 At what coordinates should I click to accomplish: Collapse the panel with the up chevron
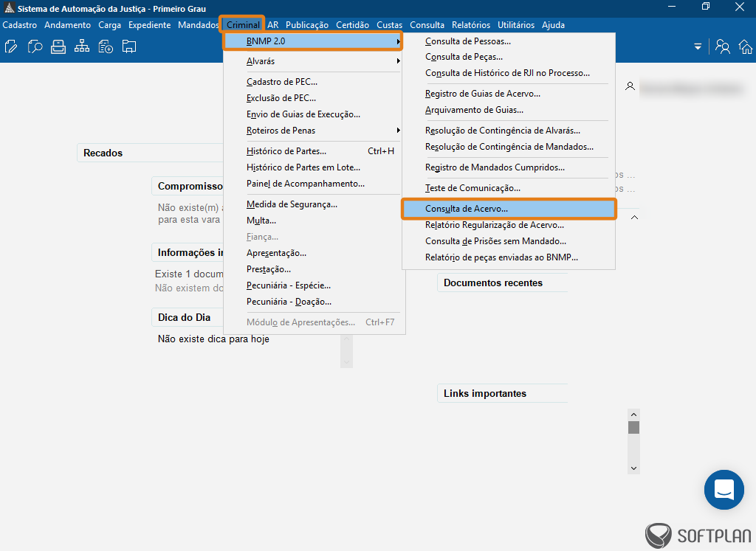point(634,218)
